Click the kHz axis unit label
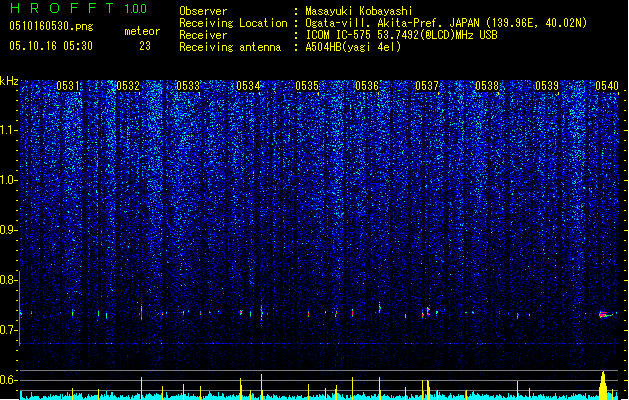The height and width of the screenshot is (400, 629). 9,81
